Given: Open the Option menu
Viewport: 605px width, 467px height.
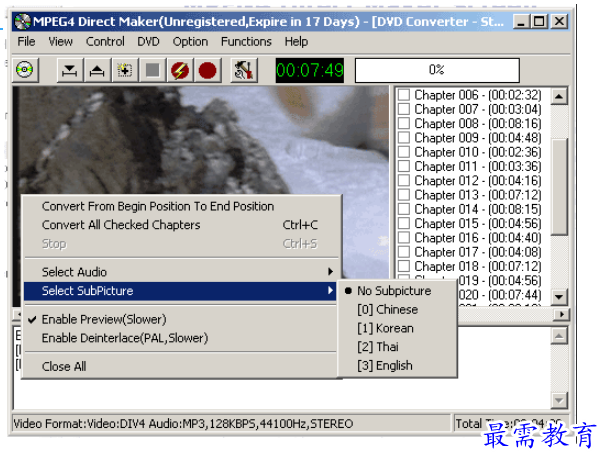Looking at the screenshot, I should click(x=190, y=42).
